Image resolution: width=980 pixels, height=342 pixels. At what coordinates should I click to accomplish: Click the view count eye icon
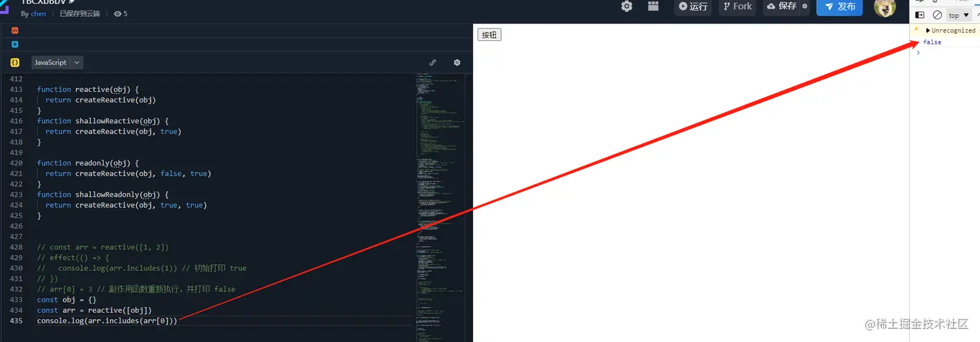pyautogui.click(x=117, y=14)
